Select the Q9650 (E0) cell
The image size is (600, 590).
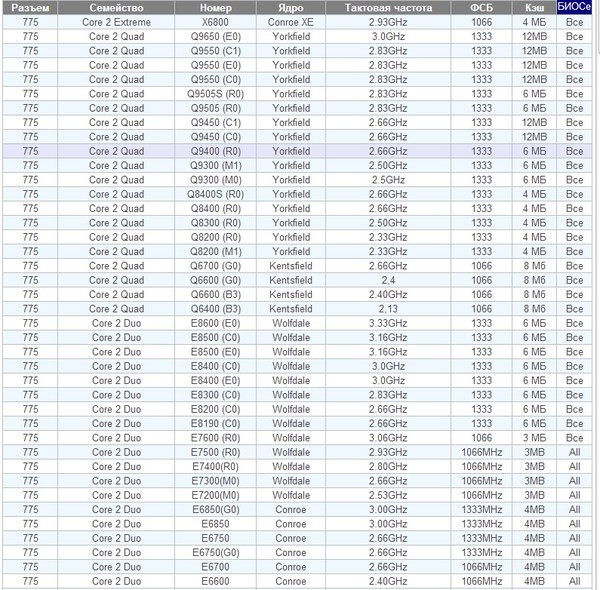point(215,37)
